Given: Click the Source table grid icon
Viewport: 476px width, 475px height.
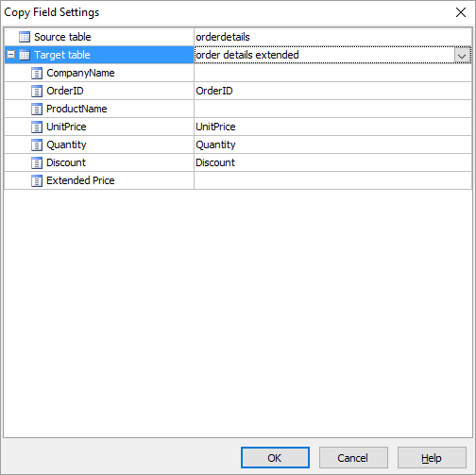Looking at the screenshot, I should click(x=25, y=37).
